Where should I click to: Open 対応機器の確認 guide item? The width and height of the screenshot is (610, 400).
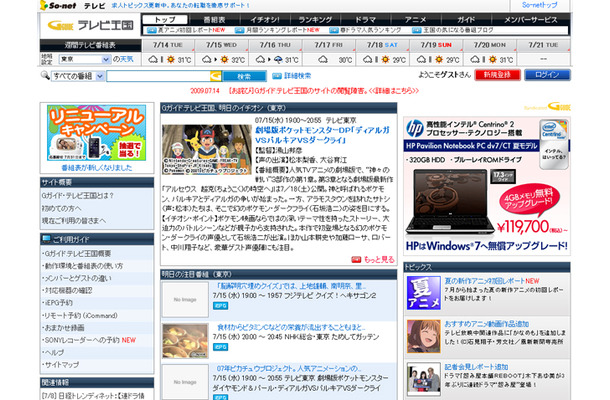67,291
